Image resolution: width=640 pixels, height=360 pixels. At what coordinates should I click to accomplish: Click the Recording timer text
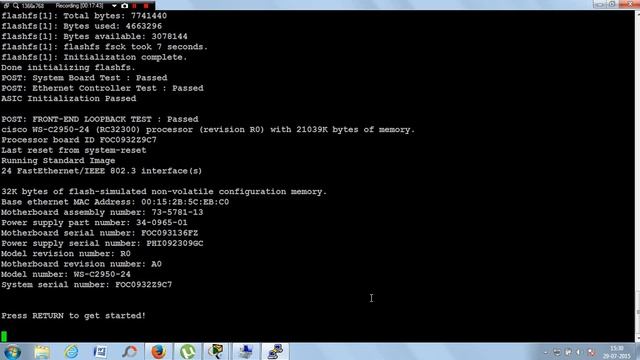pyautogui.click(x=79, y=6)
